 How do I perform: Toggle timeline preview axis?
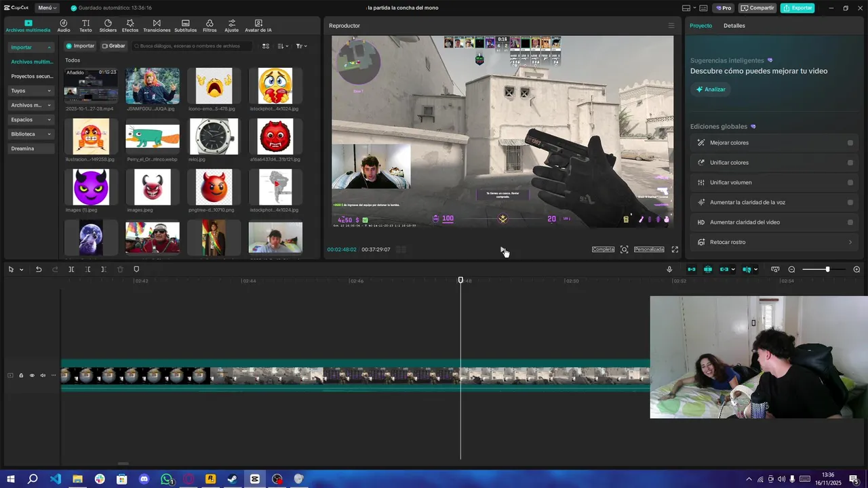(747, 270)
